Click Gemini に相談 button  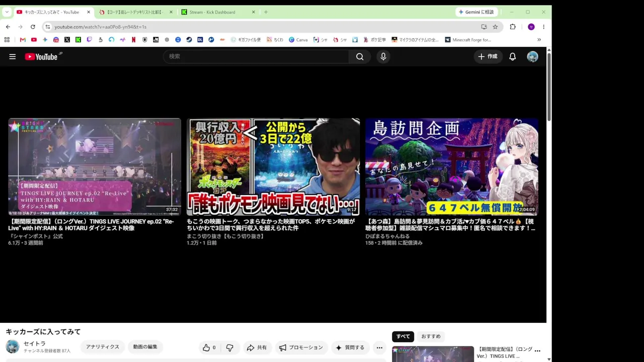pos(476,12)
